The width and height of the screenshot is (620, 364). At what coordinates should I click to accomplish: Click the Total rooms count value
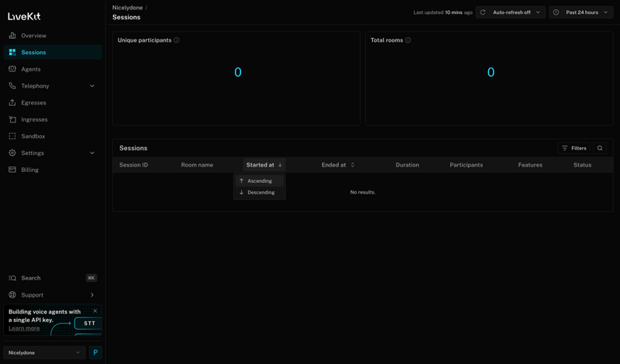click(x=491, y=72)
